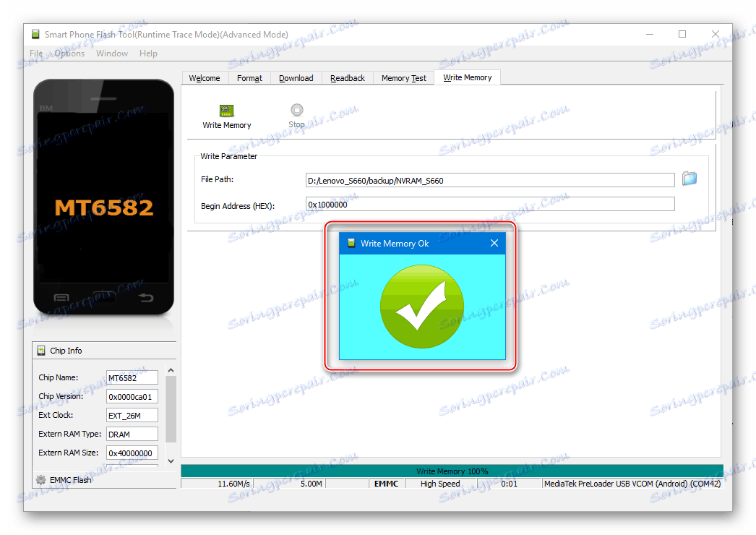Open the Window menu
The height and width of the screenshot is (535, 756).
tap(112, 53)
